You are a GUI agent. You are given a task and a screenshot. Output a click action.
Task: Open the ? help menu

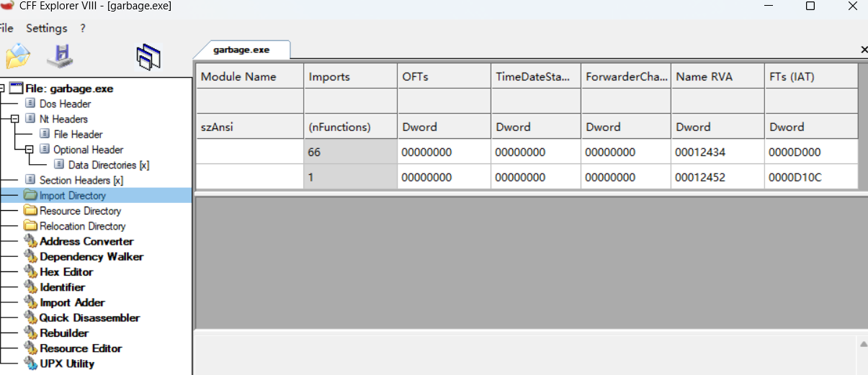(x=83, y=28)
